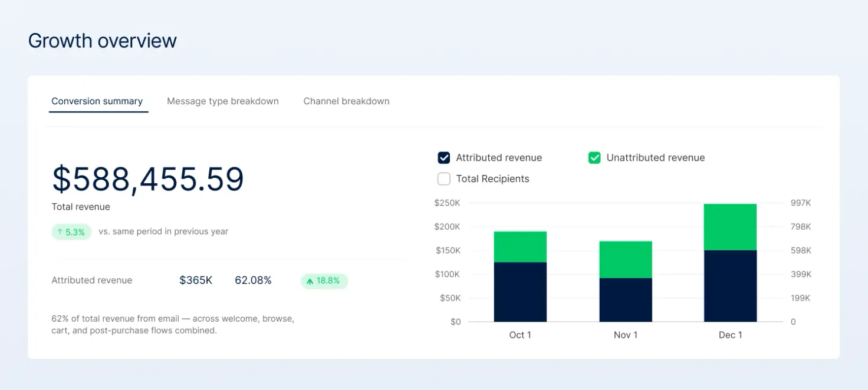
Task: Uncheck the Unattributed revenue checkbox
Action: click(594, 158)
